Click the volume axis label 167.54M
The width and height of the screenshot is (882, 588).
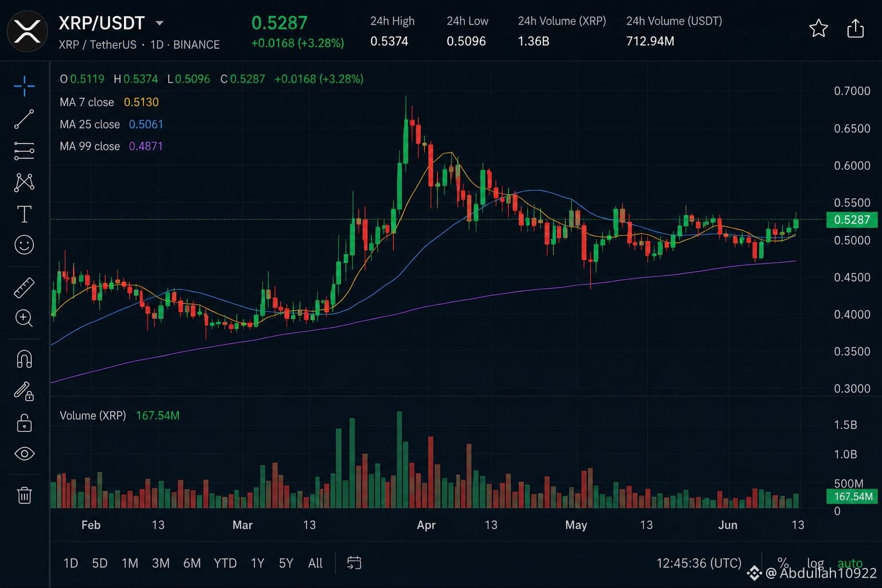pyautogui.click(x=852, y=496)
